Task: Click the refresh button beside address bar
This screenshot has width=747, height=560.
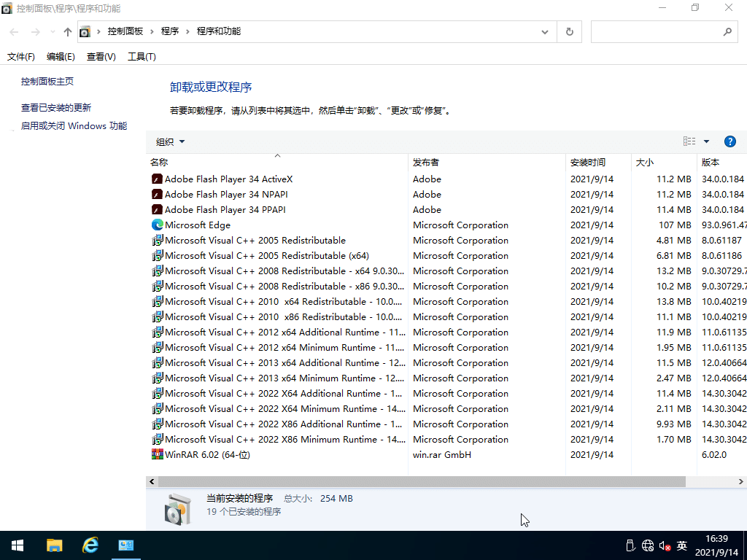Action: pos(570,31)
